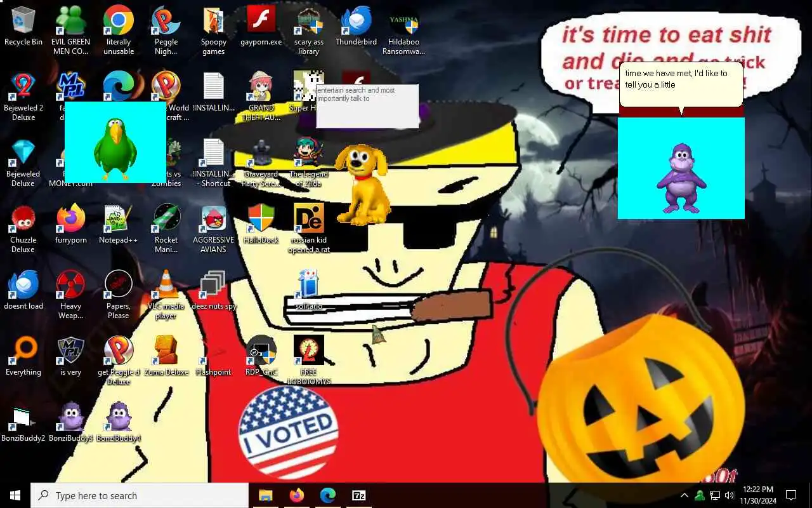Open the FREE LOBOTOMYS icon
812x508 pixels.
[309, 361]
